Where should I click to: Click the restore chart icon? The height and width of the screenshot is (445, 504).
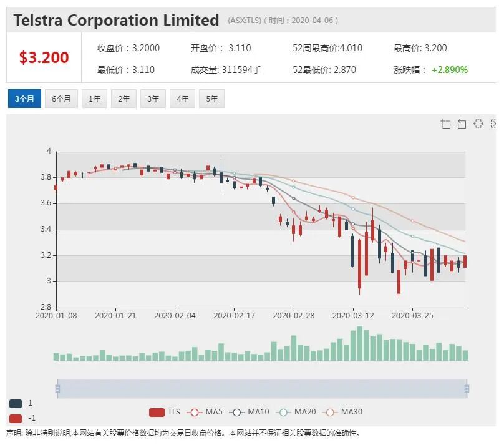point(478,124)
